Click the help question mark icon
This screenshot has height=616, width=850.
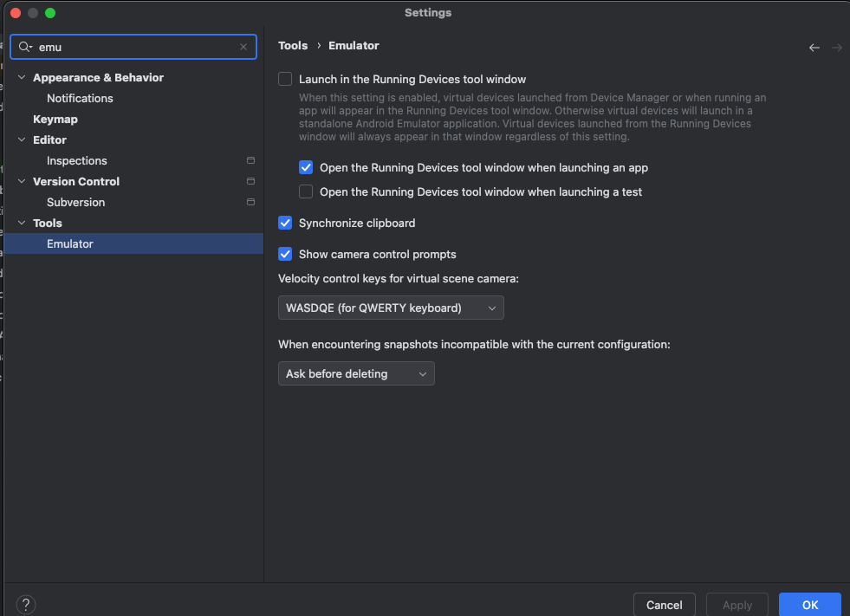tap(25, 604)
